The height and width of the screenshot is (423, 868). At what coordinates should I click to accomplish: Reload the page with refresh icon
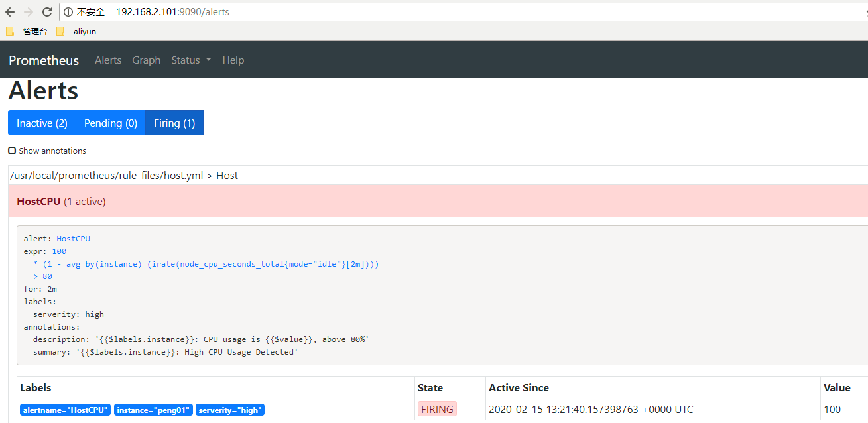click(47, 12)
